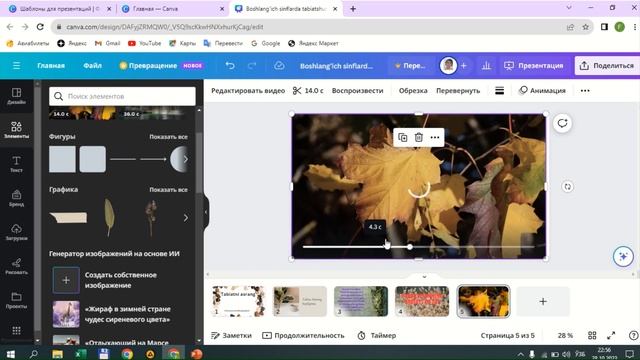This screenshot has height=360, width=640.
Task: Open the Дизайн sidebar panel
Action: [x=16, y=96]
